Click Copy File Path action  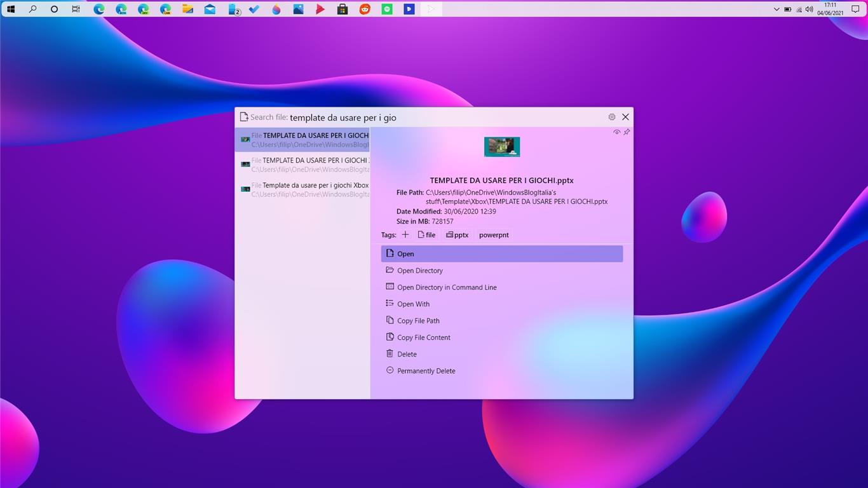pyautogui.click(x=418, y=321)
